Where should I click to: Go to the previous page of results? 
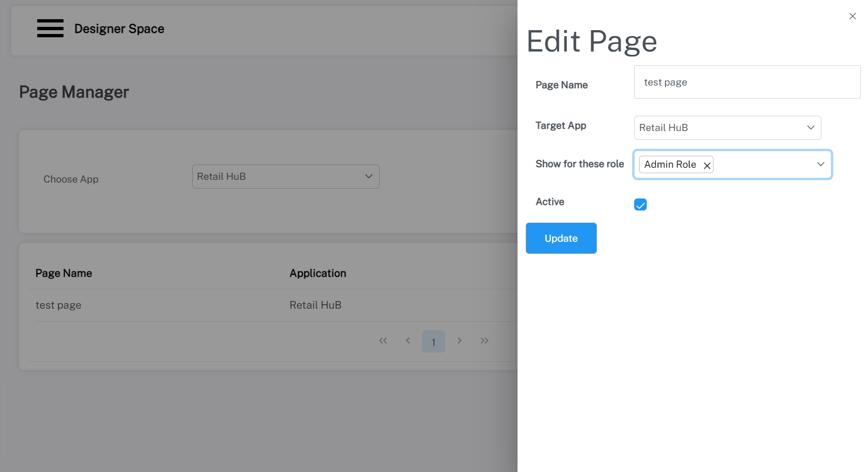tap(408, 341)
